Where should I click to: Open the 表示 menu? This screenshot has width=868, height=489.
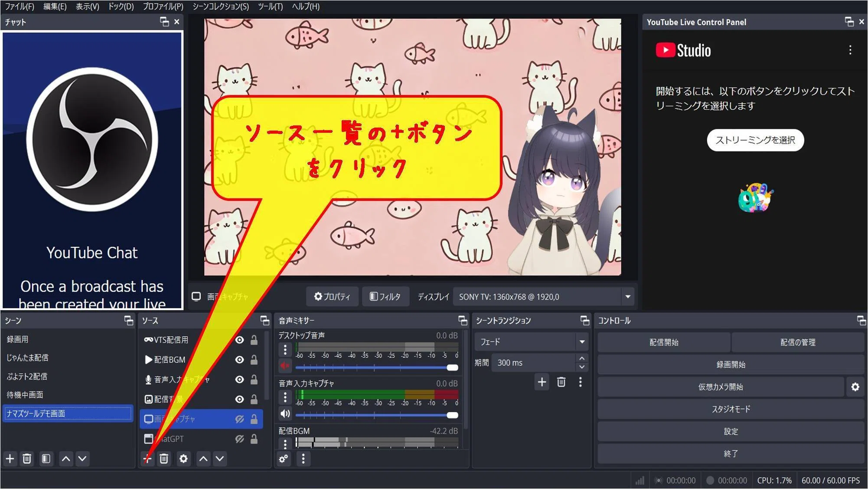click(x=87, y=7)
